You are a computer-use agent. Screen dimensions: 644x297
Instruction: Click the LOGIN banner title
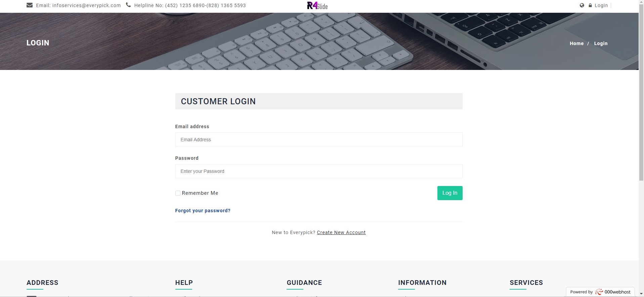point(38,43)
